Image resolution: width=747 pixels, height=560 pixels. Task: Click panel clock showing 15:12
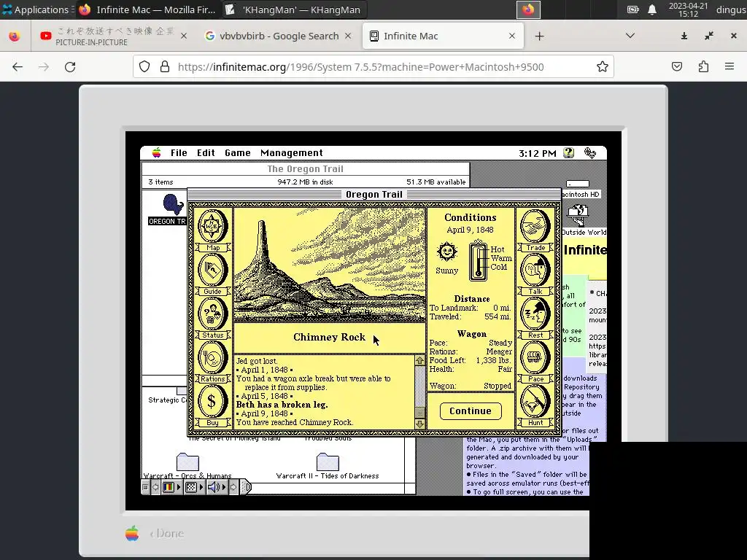point(688,9)
